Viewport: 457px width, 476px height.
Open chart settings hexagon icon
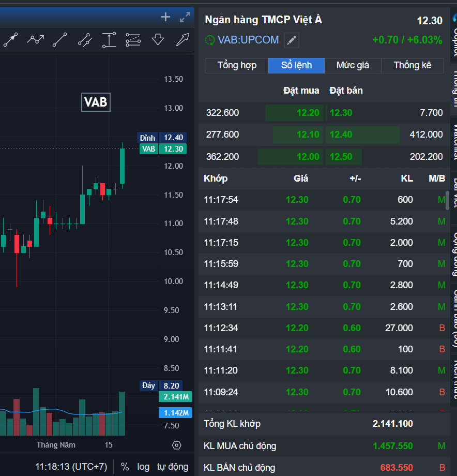point(176,445)
